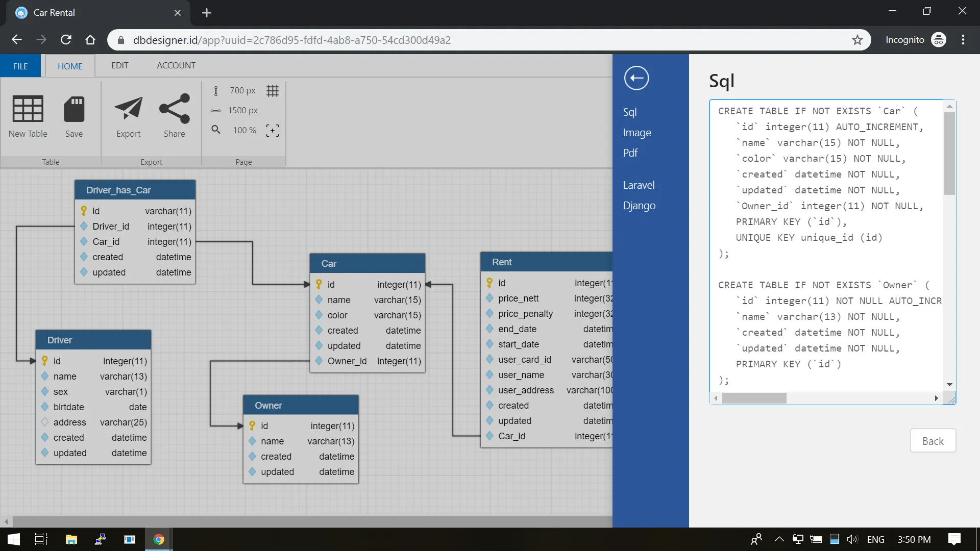Toggle the Incognito profile indicator
This screenshot has height=551, width=980.
(940, 39)
